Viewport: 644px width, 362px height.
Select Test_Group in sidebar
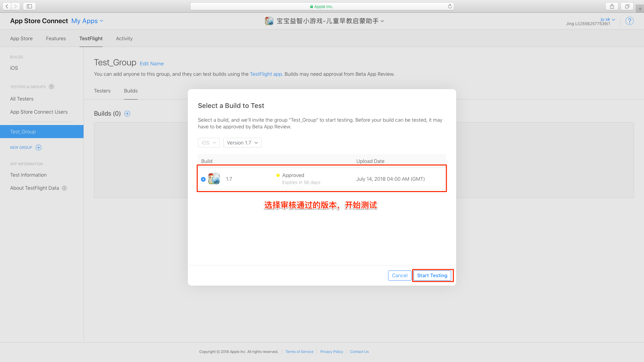click(42, 131)
